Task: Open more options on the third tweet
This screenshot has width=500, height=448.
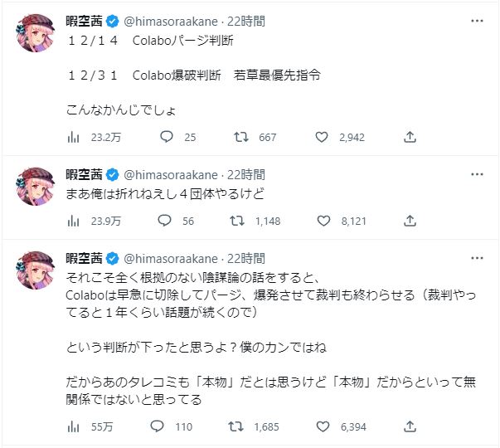Action: click(x=476, y=258)
